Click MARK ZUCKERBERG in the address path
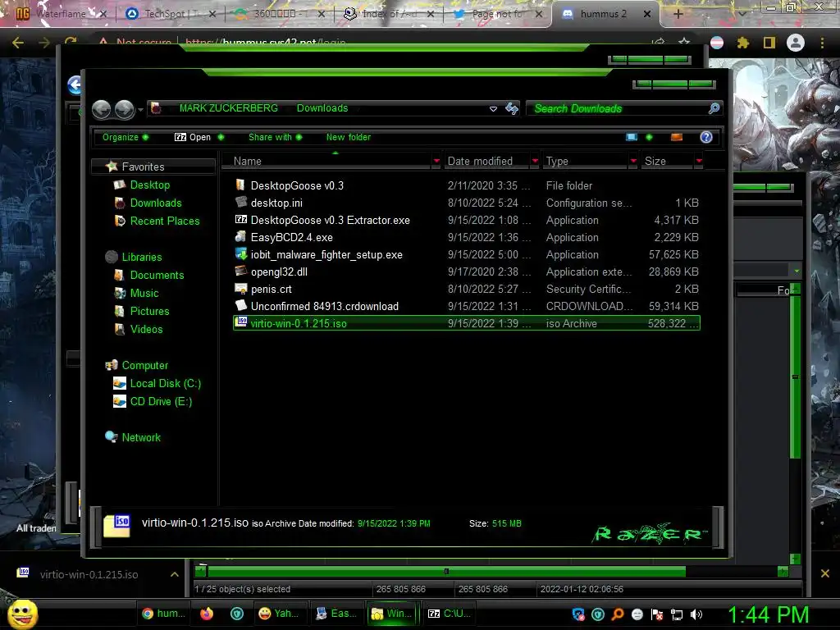Viewport: 840px width, 630px height. coord(228,108)
